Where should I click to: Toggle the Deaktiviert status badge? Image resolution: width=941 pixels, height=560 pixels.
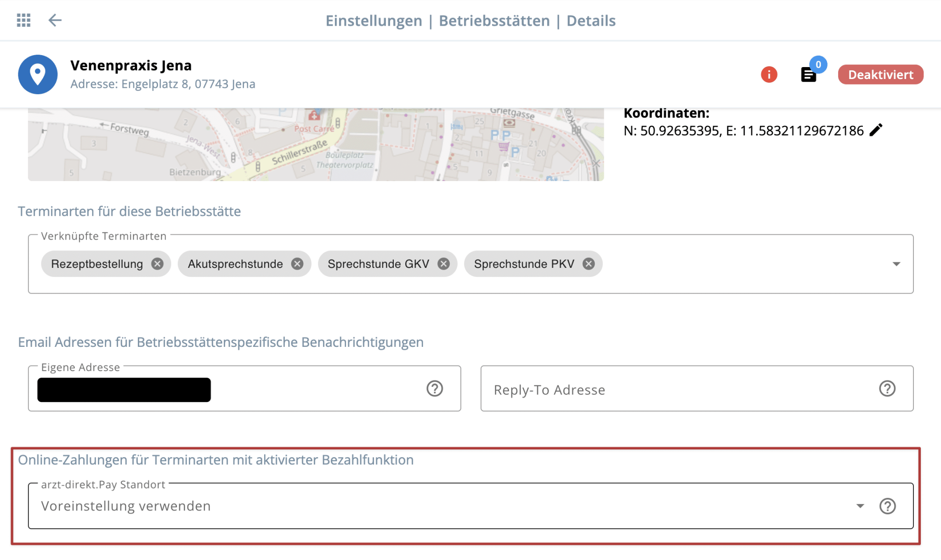(x=880, y=74)
